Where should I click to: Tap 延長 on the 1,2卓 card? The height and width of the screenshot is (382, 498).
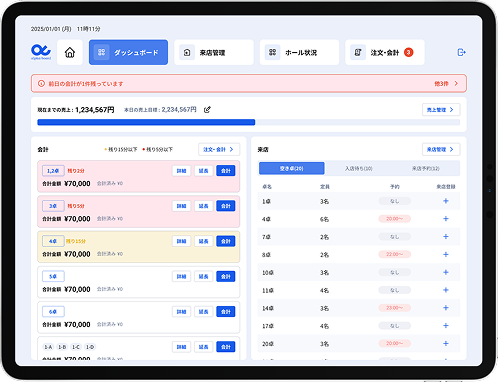coord(204,171)
